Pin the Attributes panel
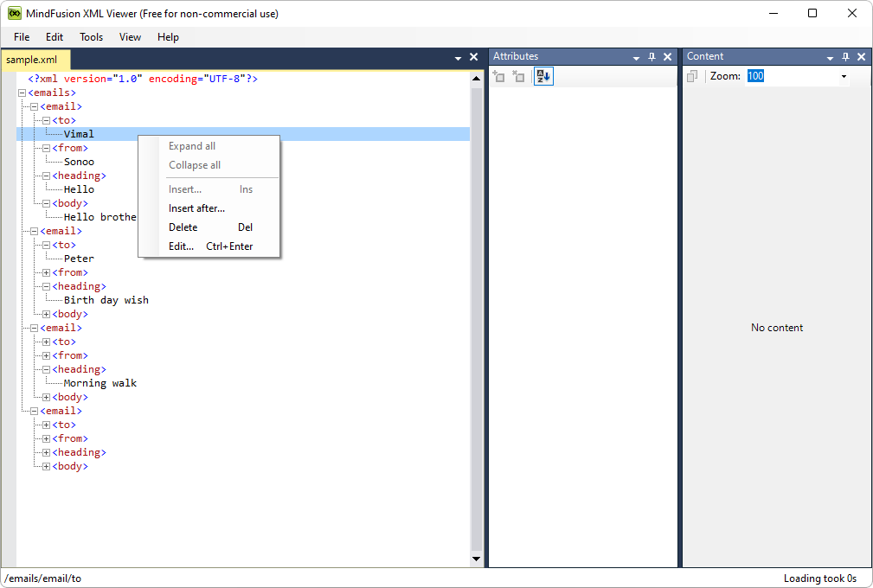Viewport: 873px width, 588px height. (x=652, y=57)
